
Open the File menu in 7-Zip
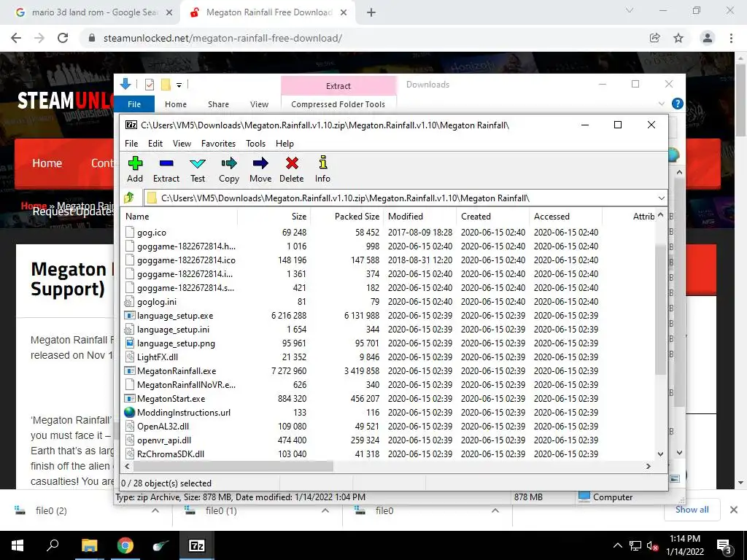(x=131, y=144)
